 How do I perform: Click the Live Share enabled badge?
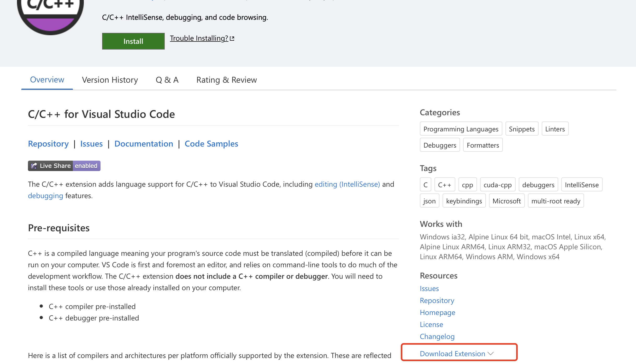[64, 166]
